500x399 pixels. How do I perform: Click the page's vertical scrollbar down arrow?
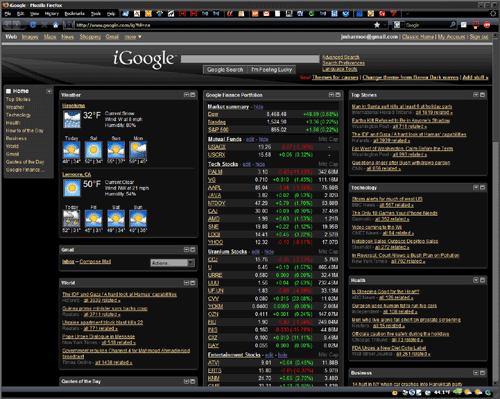click(496, 383)
